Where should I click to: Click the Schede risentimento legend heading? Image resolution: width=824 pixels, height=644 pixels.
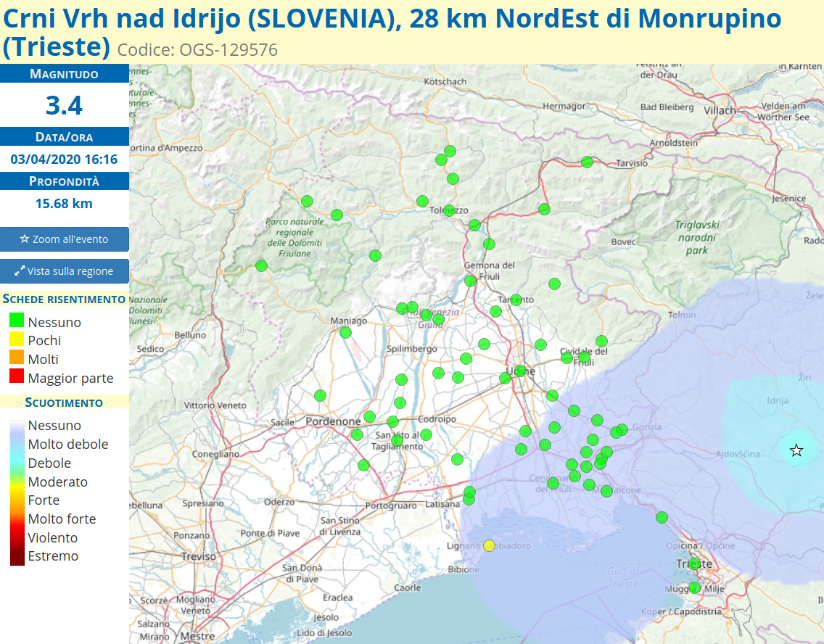(x=64, y=299)
